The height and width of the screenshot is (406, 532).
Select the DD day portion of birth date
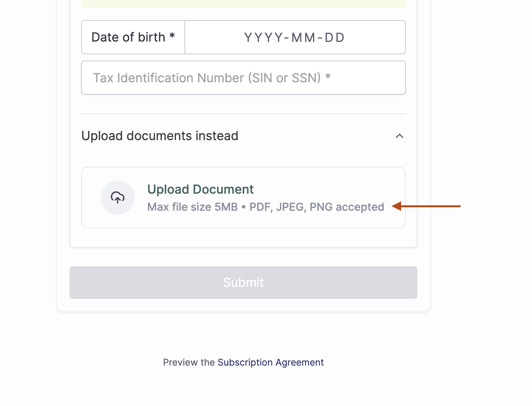pyautogui.click(x=334, y=38)
